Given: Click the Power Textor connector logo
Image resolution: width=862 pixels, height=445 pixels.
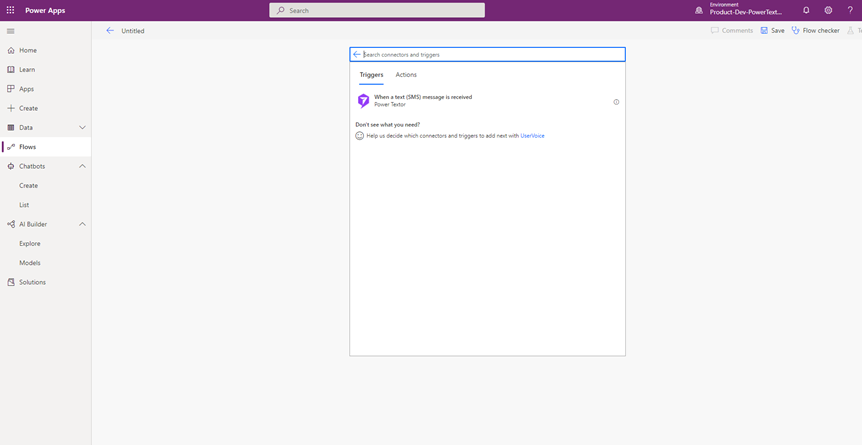Looking at the screenshot, I should tap(363, 101).
